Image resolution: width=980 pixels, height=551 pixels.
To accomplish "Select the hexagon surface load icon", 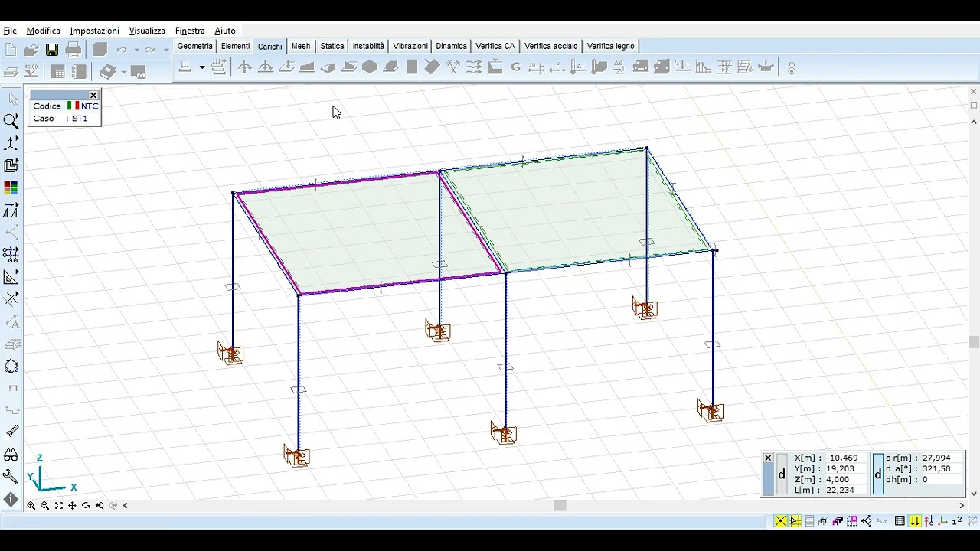I will click(370, 67).
